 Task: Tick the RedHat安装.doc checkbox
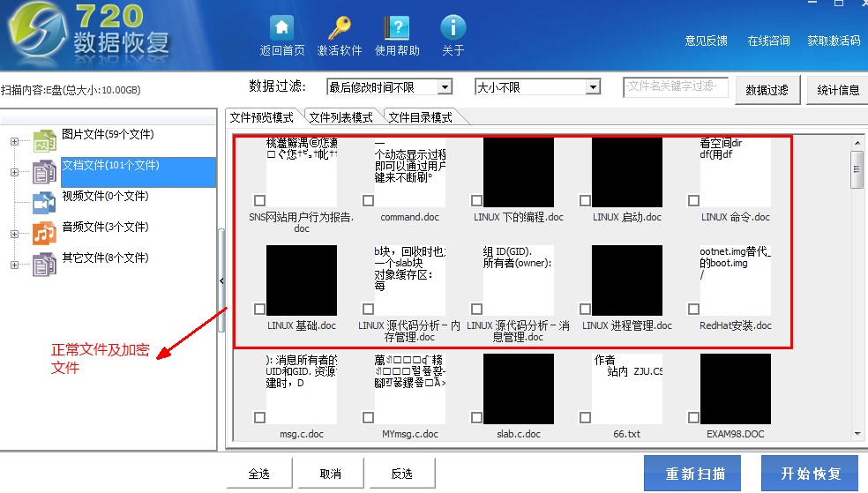tap(693, 309)
